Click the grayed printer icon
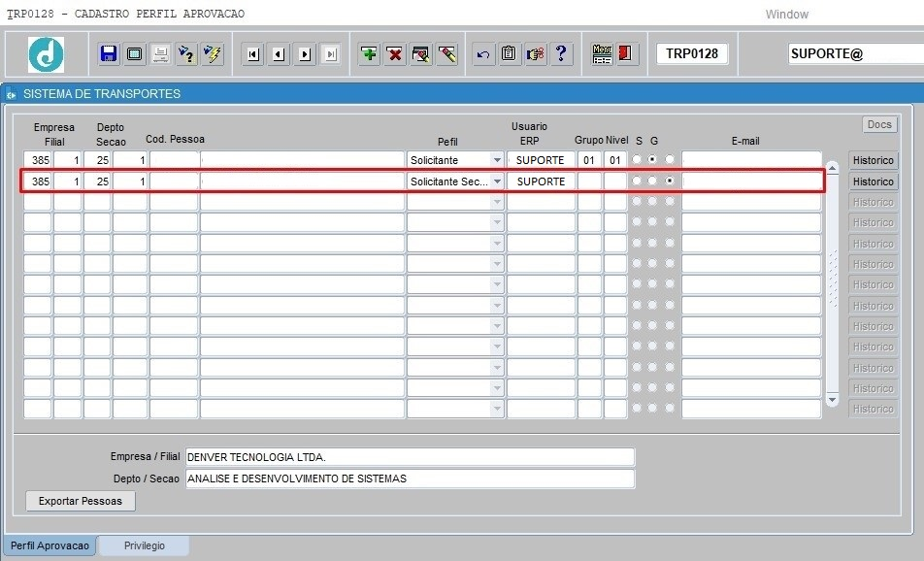924x561 pixels. (x=160, y=54)
